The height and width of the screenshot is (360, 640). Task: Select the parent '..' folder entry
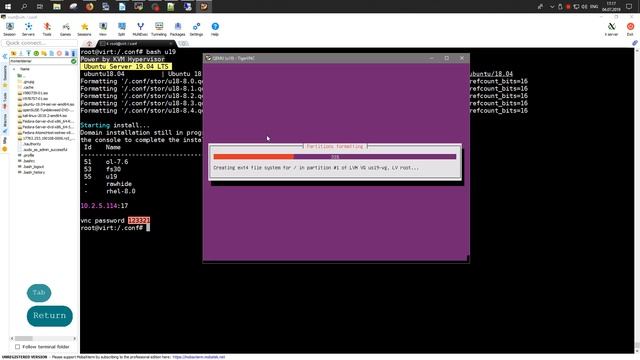point(22,76)
